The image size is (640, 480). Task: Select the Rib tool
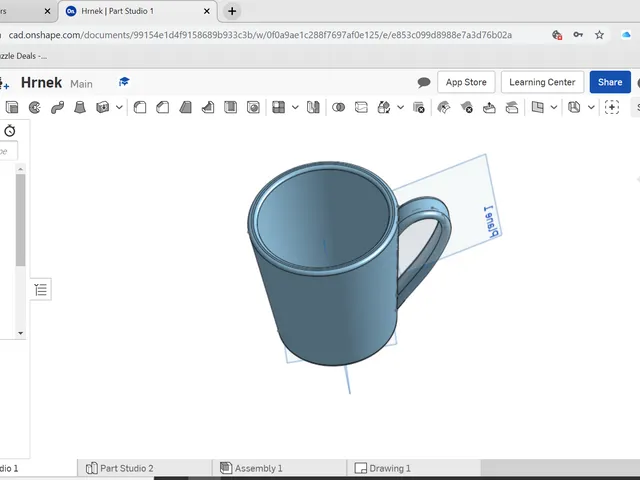[x=208, y=107]
